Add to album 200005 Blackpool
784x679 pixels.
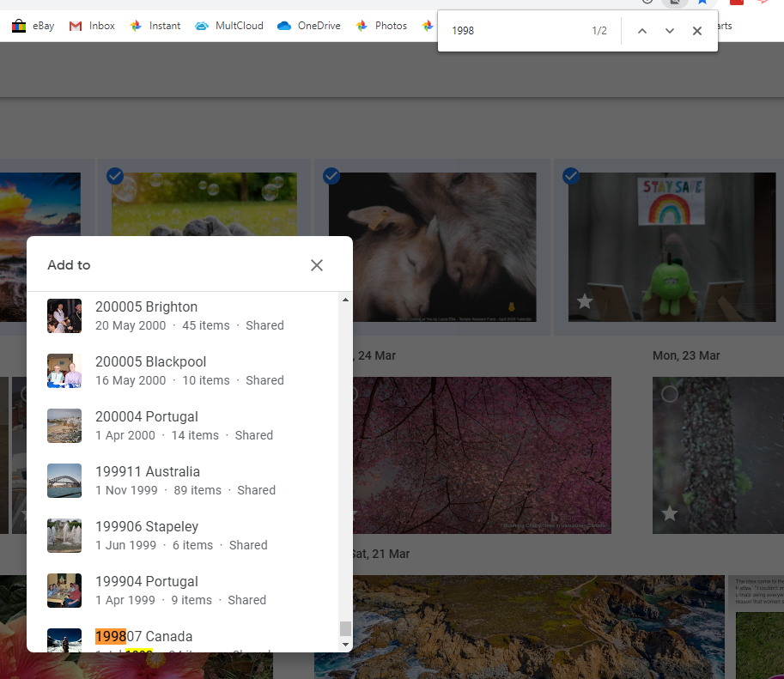183,371
